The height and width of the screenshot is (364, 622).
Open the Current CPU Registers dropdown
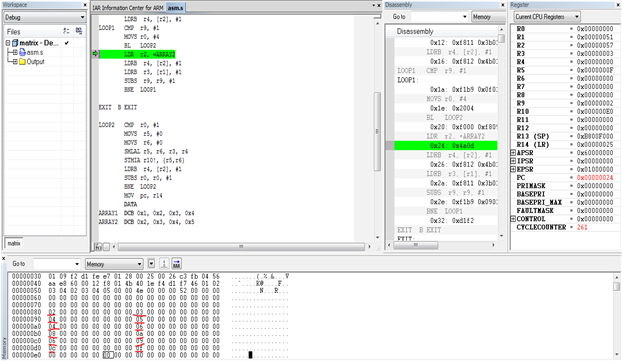pos(577,17)
